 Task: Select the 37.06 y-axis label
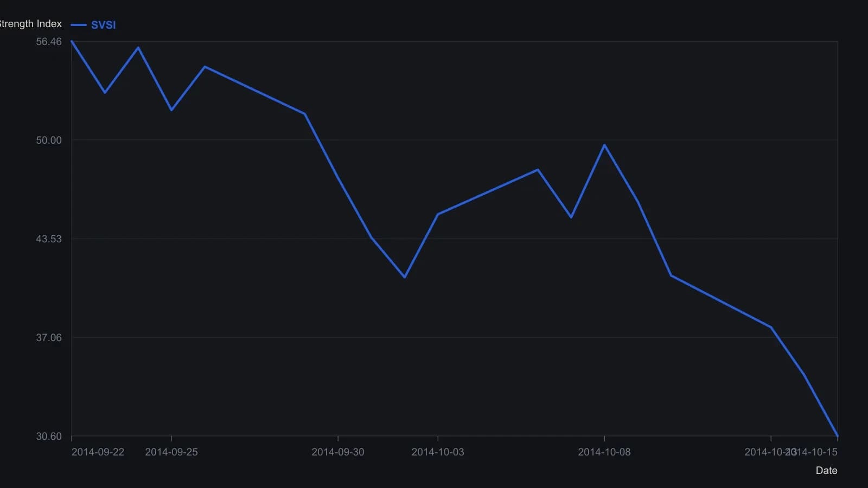coord(49,338)
